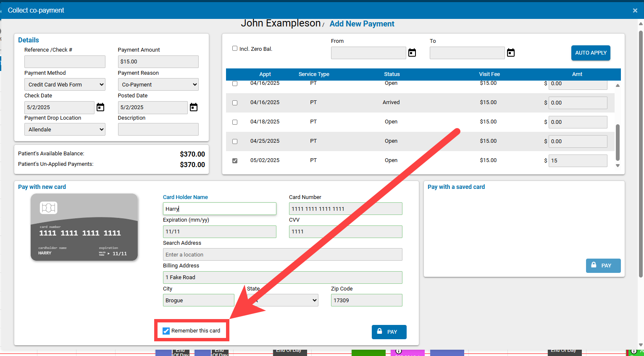Image resolution: width=644 pixels, height=356 pixels.
Task: Click the up arrow on the appointment list scrollbar
Action: [x=618, y=85]
